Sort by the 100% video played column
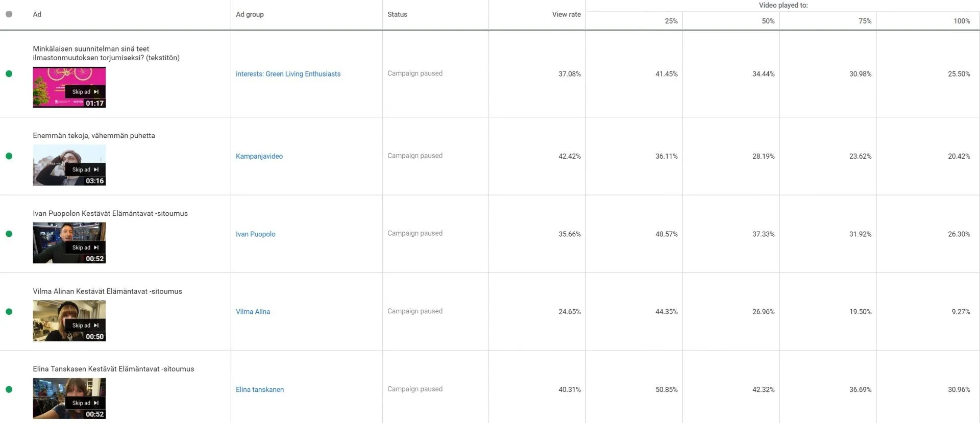The width and height of the screenshot is (980, 423). (962, 21)
